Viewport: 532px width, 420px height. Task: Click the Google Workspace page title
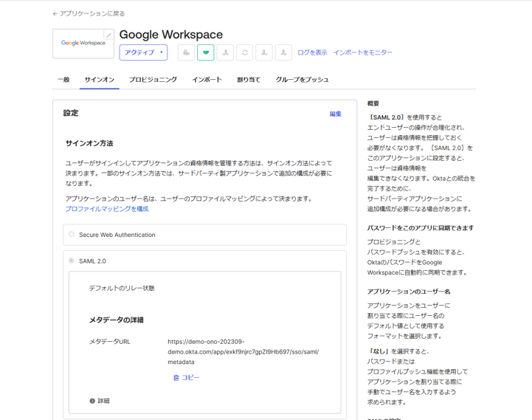[171, 35]
